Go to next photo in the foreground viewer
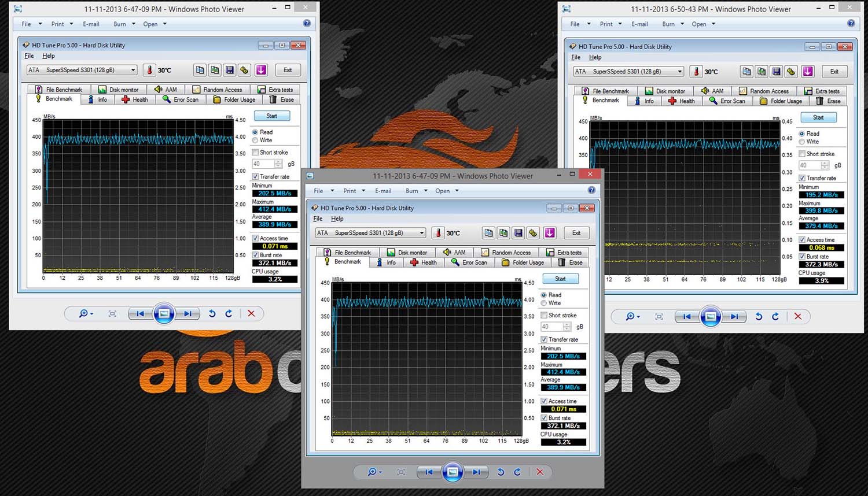Screen dimensions: 868x496 476,472
